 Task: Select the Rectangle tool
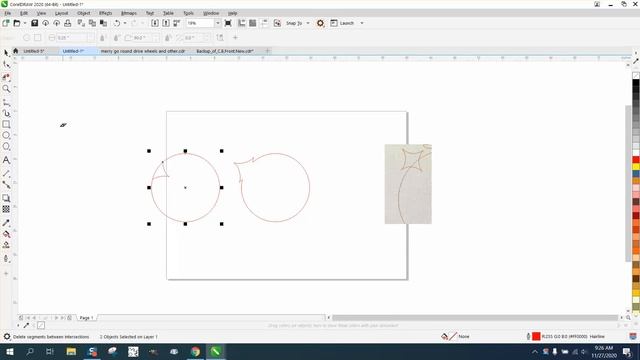6,124
